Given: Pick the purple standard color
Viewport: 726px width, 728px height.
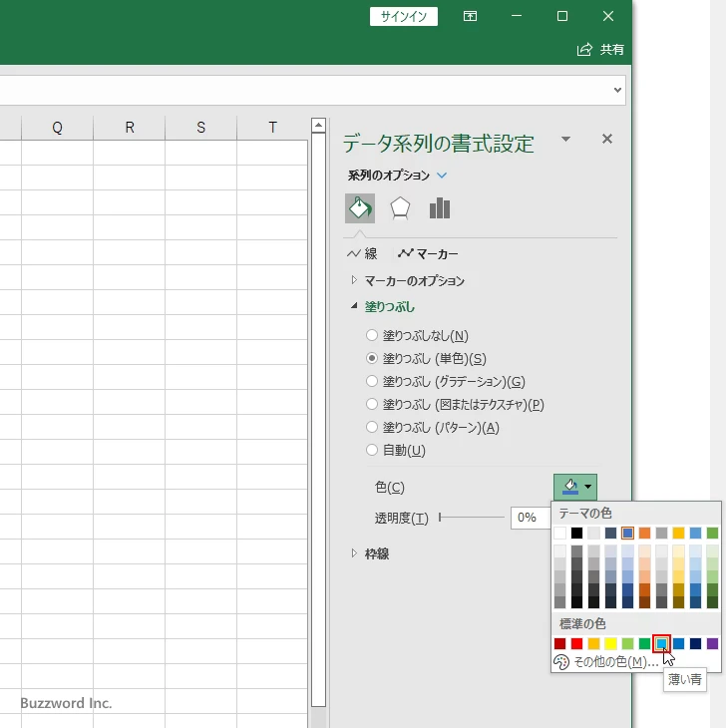Looking at the screenshot, I should tap(712, 643).
